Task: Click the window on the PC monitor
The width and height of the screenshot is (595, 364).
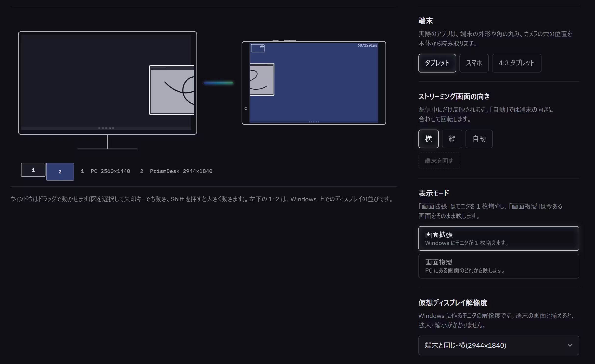Action: 172,90
